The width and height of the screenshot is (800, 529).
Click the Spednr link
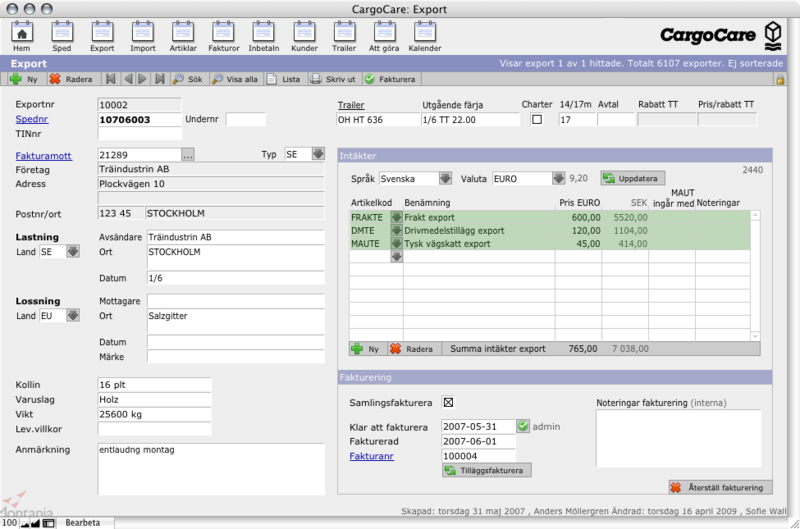(32, 119)
